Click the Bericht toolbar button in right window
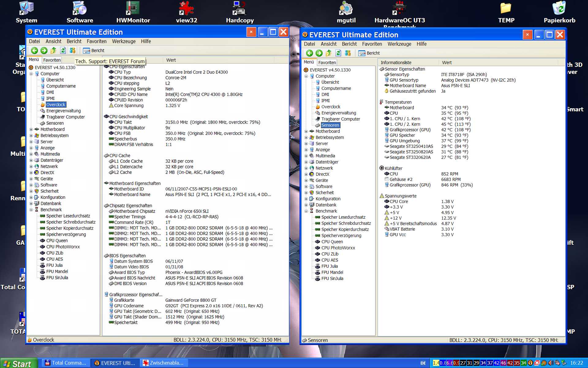 coord(369,53)
